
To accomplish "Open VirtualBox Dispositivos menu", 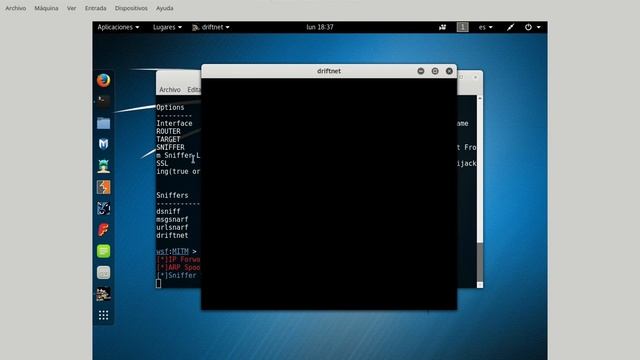I will (131, 8).
